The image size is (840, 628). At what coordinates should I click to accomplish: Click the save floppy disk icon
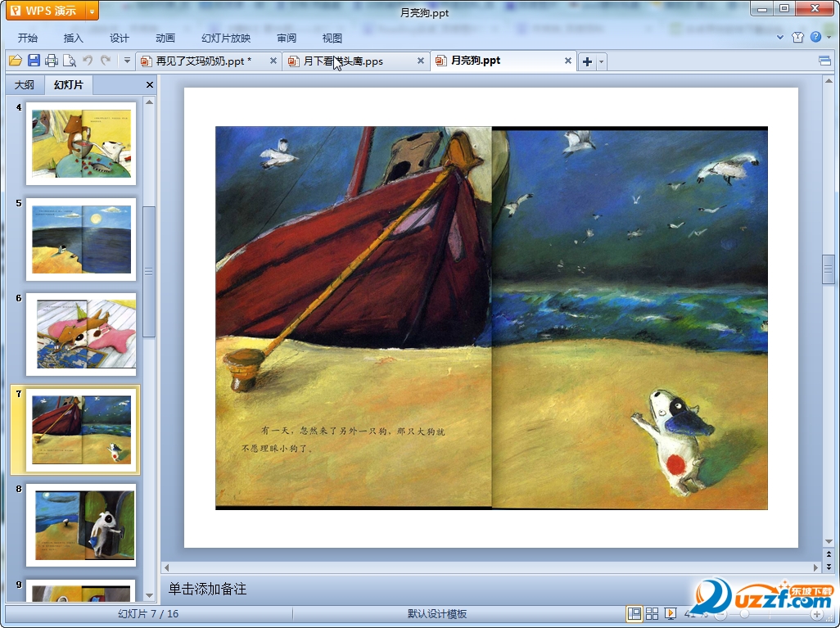click(34, 61)
